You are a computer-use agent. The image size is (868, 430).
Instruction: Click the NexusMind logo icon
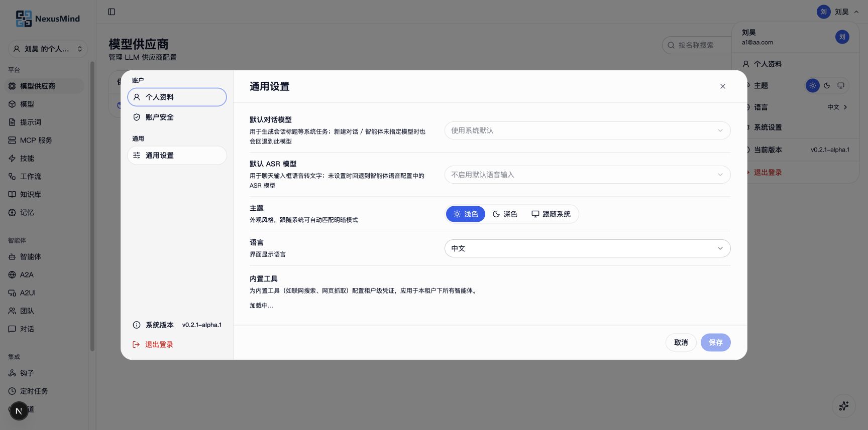24,19
